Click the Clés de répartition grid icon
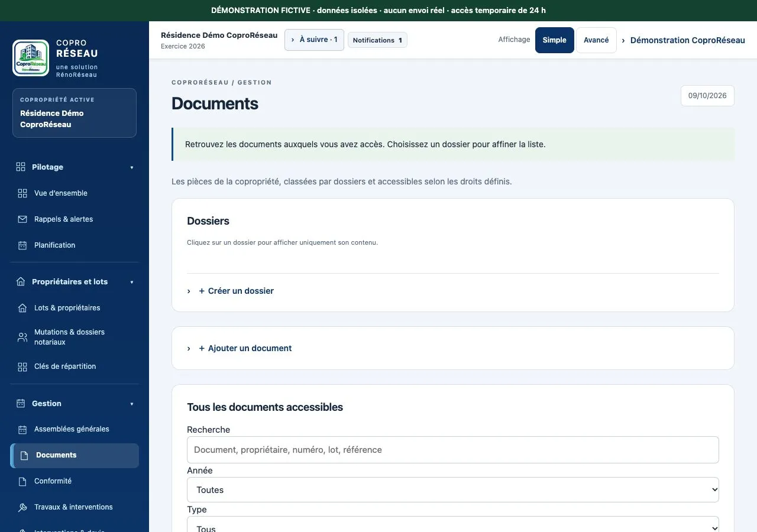Image resolution: width=757 pixels, height=532 pixels. (22, 366)
